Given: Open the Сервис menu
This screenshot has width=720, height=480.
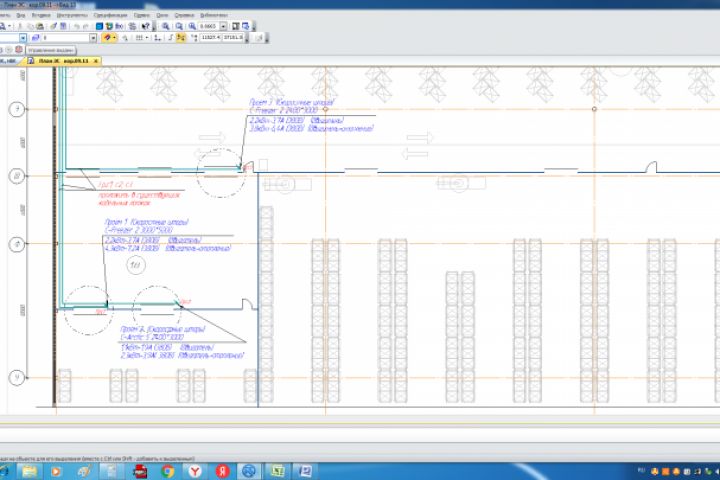Looking at the screenshot, I should (x=141, y=16).
